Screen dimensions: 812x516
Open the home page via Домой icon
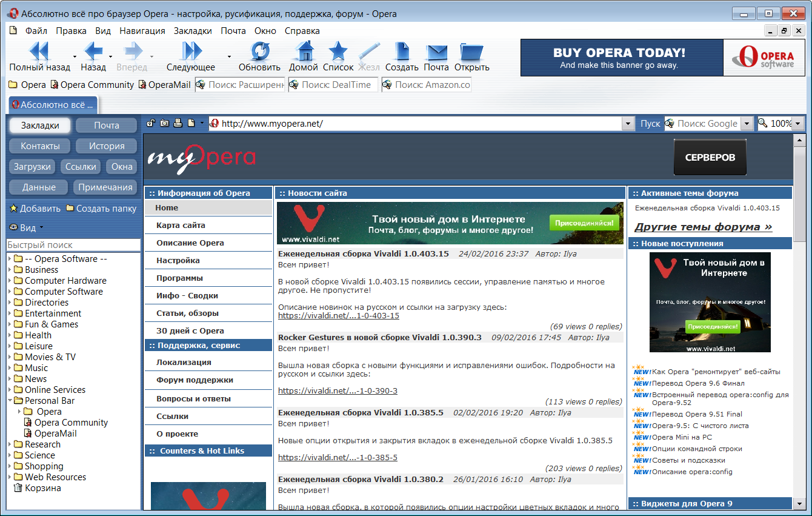tap(304, 51)
